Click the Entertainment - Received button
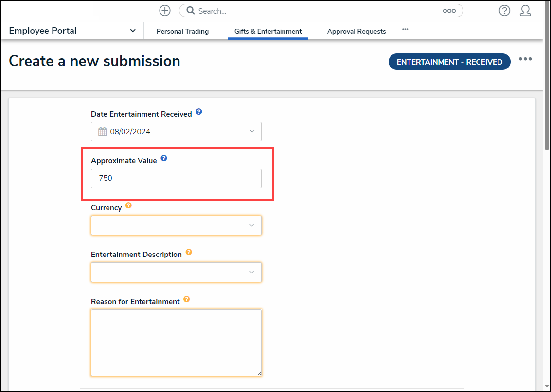Screen dimensions: 551x392 coord(449,62)
